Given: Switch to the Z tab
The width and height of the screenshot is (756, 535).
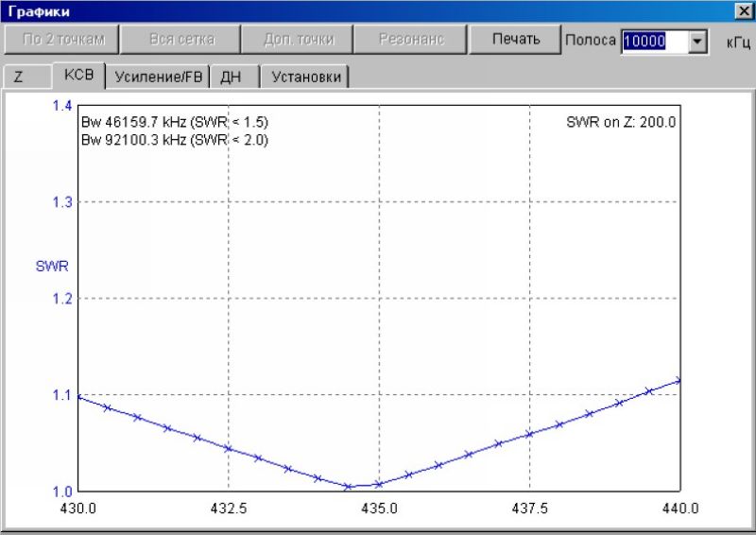Looking at the screenshot, I should [x=18, y=77].
